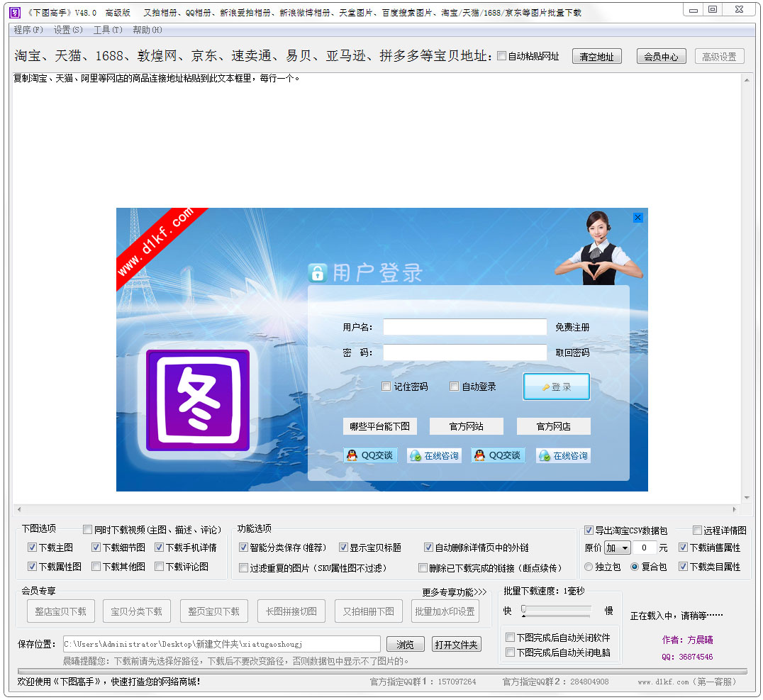
Task: Toggle the 下载类目属性 checkbox
Action: tap(683, 567)
